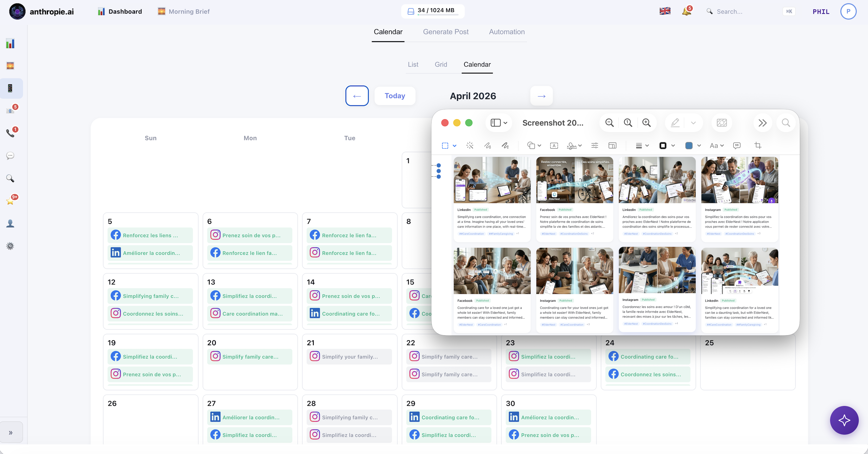The image size is (868, 454).
Task: Select the April 25 day cell
Action: (x=748, y=362)
